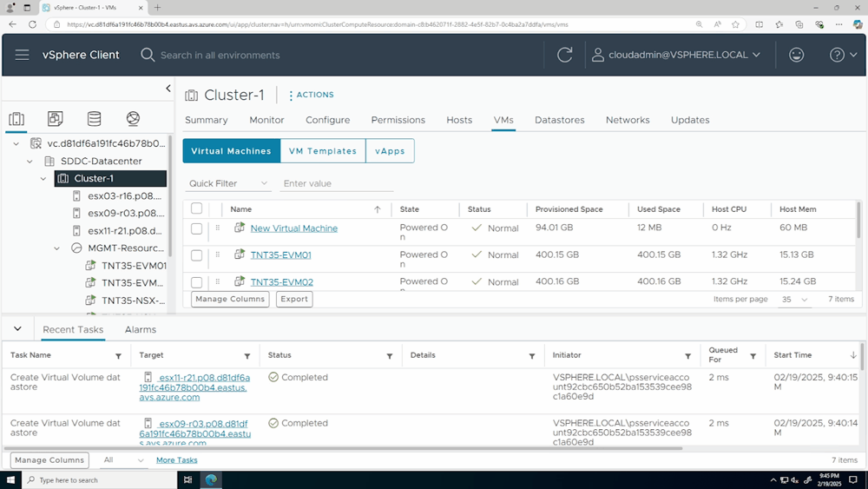Collapse the MGMT-Resource pool tree node
The image size is (868, 489).
tap(57, 248)
